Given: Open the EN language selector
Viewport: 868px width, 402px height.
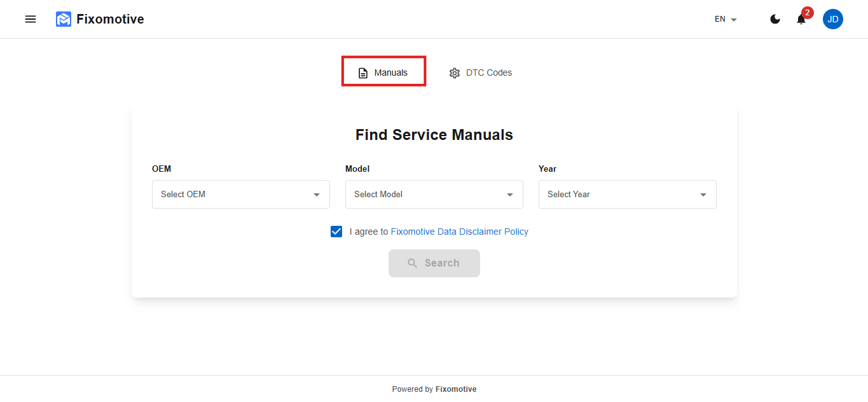Looking at the screenshot, I should (x=726, y=19).
